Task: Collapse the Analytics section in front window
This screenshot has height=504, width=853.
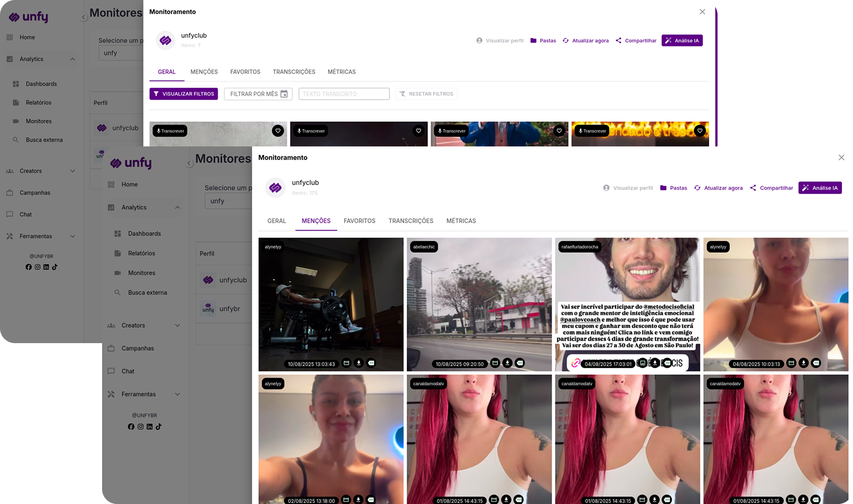Action: 177,208
